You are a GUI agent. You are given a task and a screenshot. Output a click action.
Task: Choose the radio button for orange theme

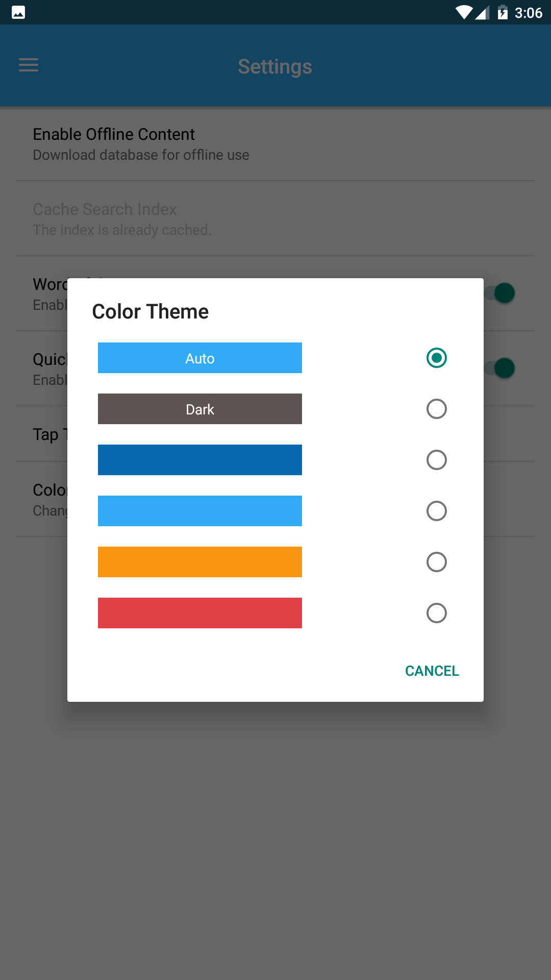437,562
